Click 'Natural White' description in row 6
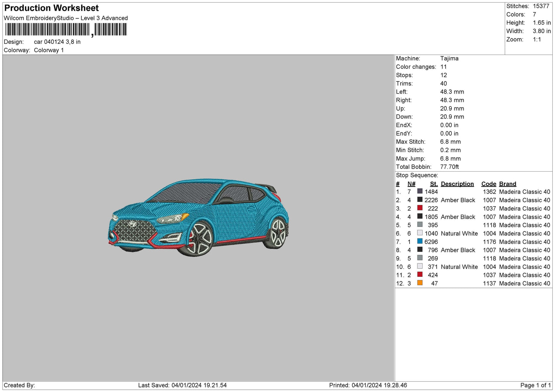 pyautogui.click(x=459, y=233)
